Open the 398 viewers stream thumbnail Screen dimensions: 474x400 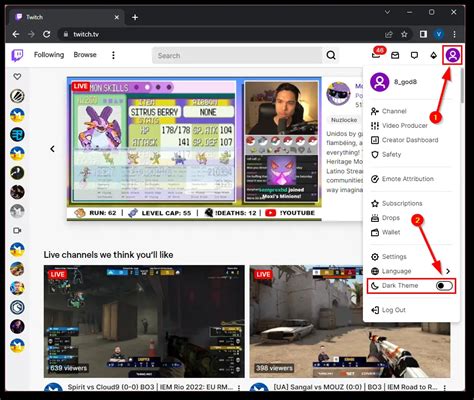(x=350, y=321)
